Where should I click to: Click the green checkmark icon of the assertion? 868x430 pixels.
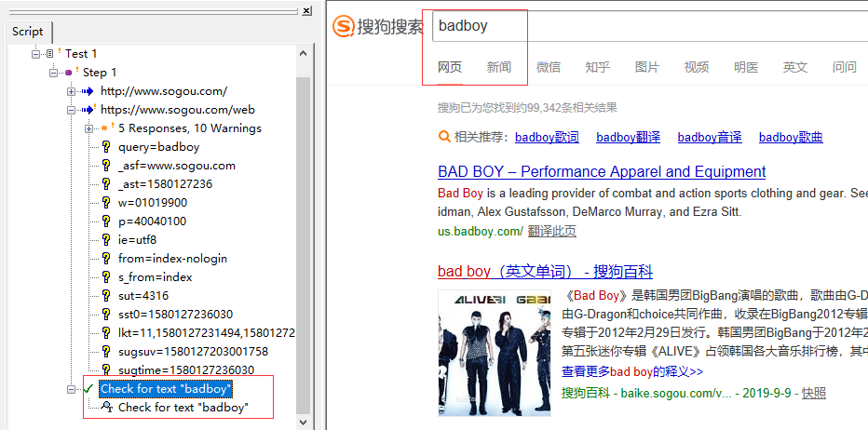[88, 388]
